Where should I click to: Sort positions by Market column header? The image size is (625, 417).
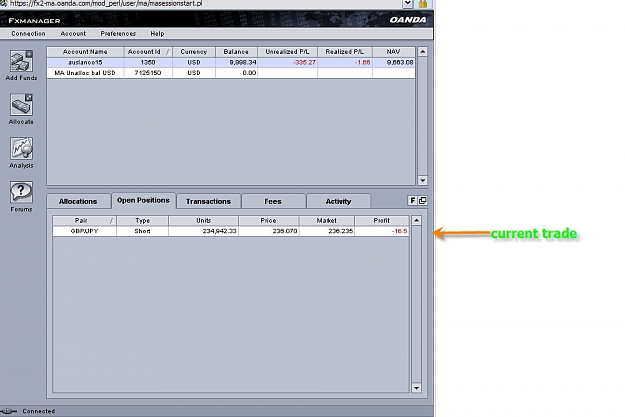click(x=327, y=220)
